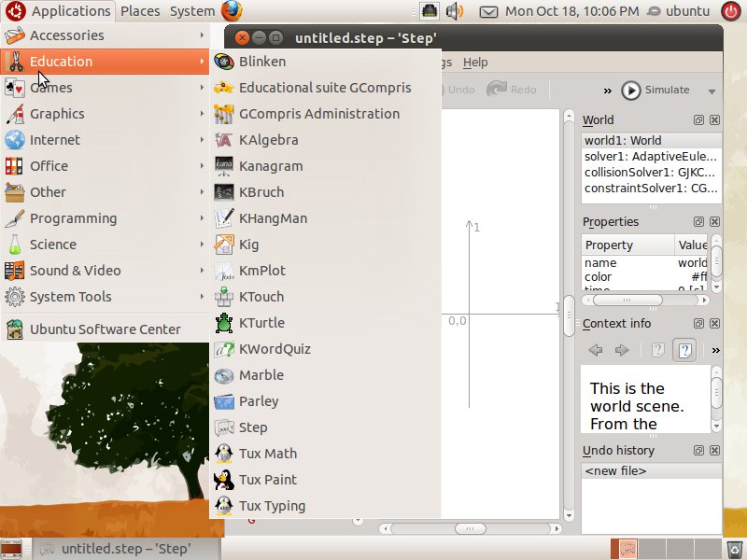Expand the Context info toolbar overflow chevron
The image size is (747, 560).
[x=715, y=351]
